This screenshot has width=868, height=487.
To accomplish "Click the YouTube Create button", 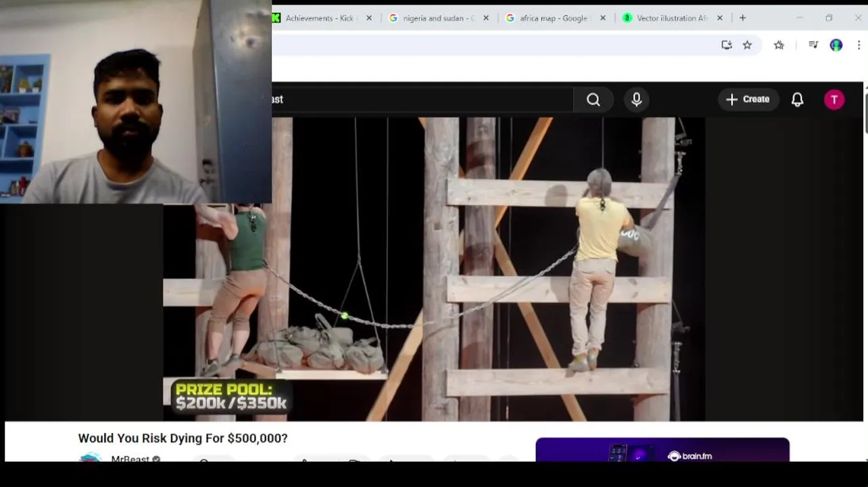I will (x=748, y=99).
